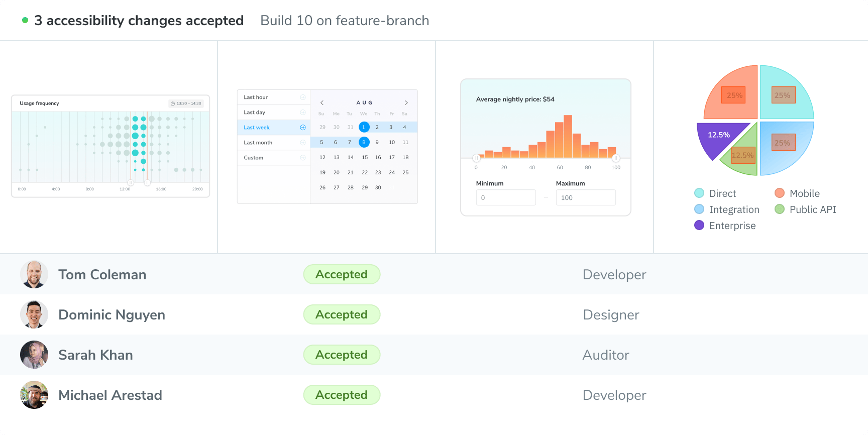Click the next month arrow in calendar
The image size is (868, 435).
click(x=406, y=102)
